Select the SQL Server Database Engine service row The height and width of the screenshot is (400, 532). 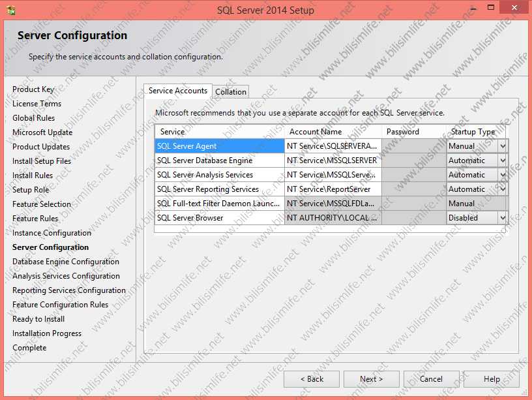pyautogui.click(x=220, y=161)
